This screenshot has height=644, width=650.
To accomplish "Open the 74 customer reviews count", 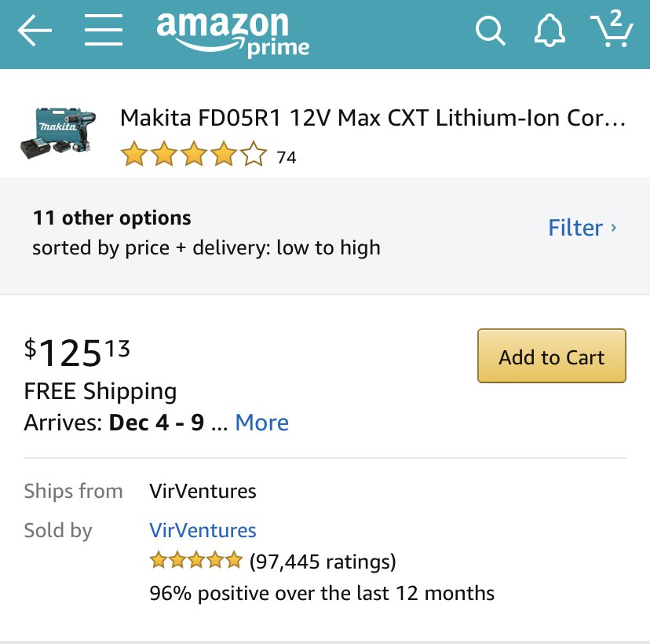I will point(287,158).
